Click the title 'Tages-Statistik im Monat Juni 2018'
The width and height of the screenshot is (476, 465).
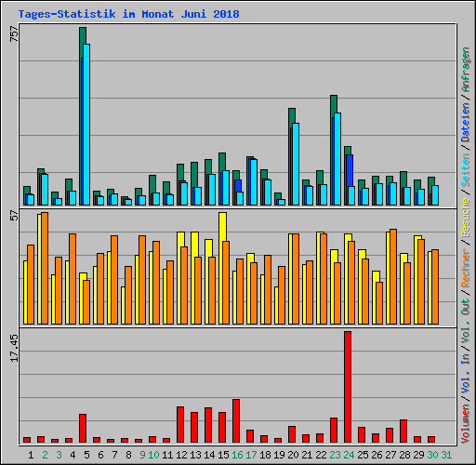tap(128, 14)
